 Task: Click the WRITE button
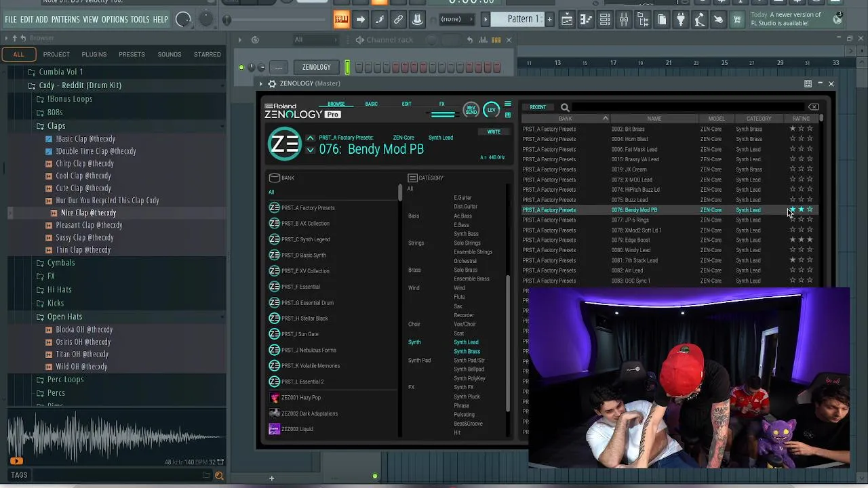(494, 131)
